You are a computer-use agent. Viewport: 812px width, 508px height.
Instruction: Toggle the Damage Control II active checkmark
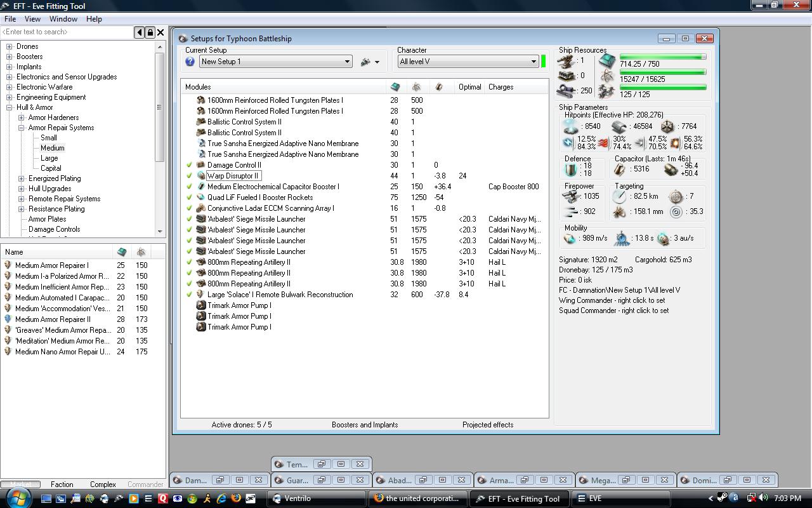pos(189,165)
